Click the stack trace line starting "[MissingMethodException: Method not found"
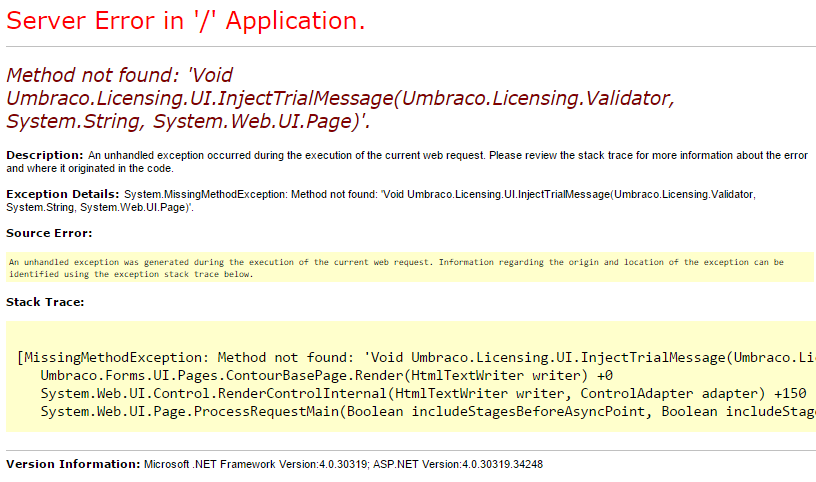The width and height of the screenshot is (816, 482). (x=416, y=358)
